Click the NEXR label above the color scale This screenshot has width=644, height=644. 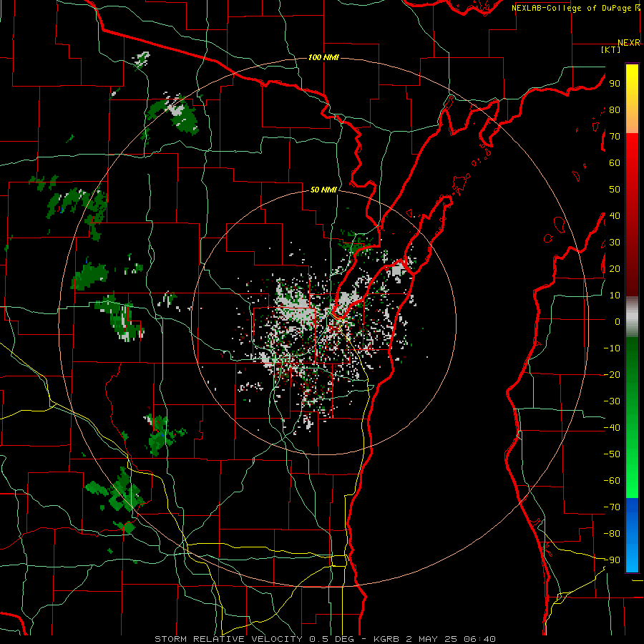[x=629, y=43]
